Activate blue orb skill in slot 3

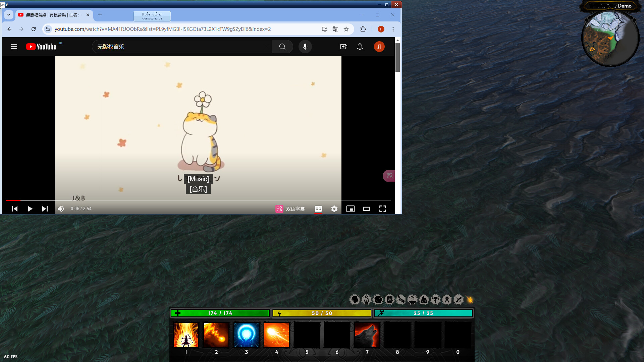pos(247,335)
